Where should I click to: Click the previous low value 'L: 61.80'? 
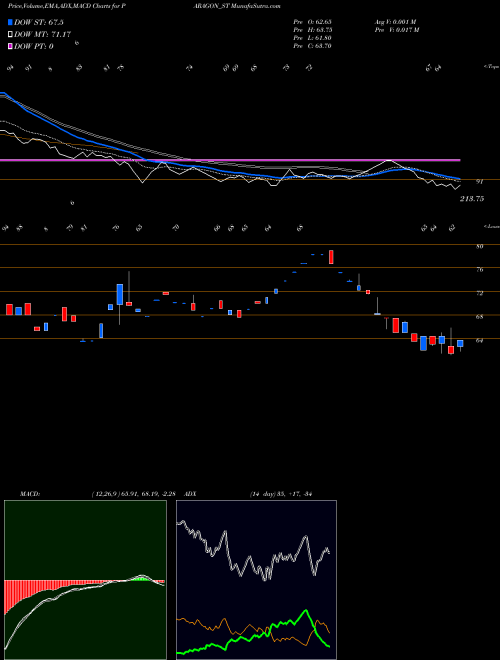318,38
